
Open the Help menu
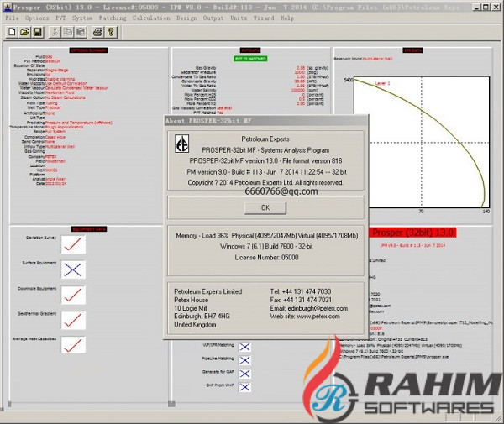287,18
